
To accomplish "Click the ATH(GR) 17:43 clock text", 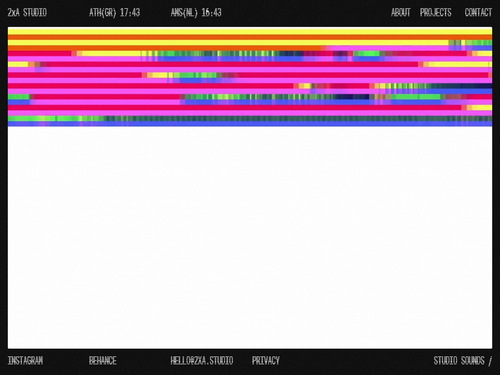I will pyautogui.click(x=114, y=13).
